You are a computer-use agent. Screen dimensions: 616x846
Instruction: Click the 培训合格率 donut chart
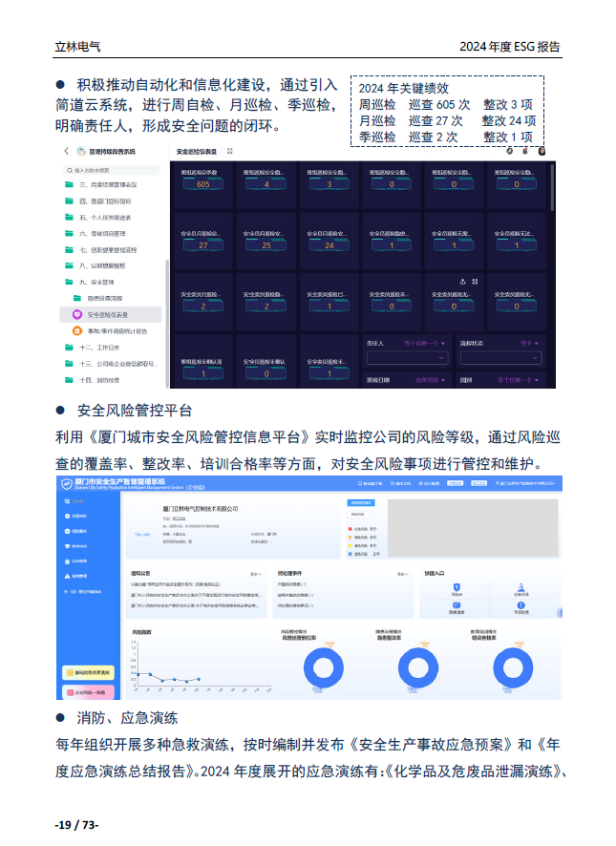click(513, 668)
